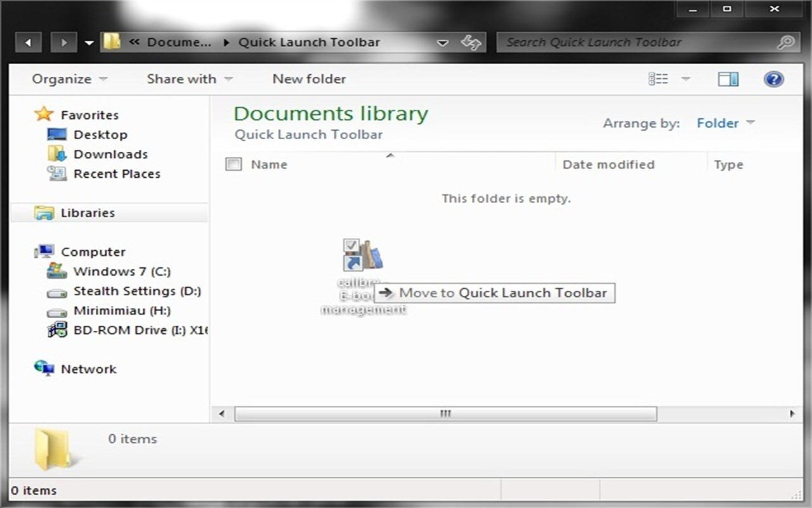
Task: Expand the hidden path chevrons in address bar
Action: [x=134, y=43]
